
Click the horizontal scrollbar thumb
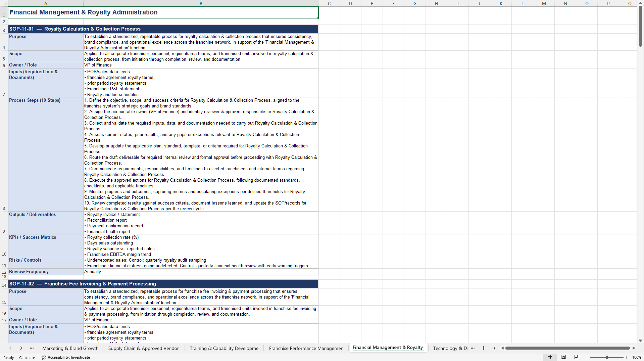(567, 348)
